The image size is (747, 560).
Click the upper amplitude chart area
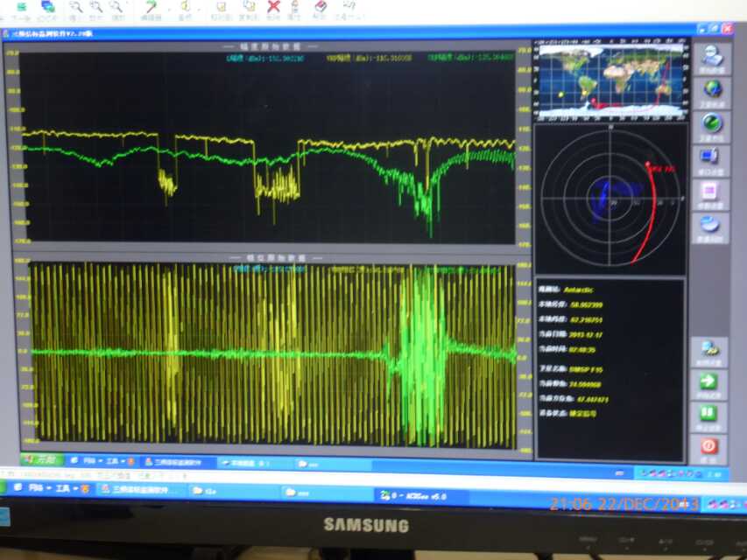point(267,149)
